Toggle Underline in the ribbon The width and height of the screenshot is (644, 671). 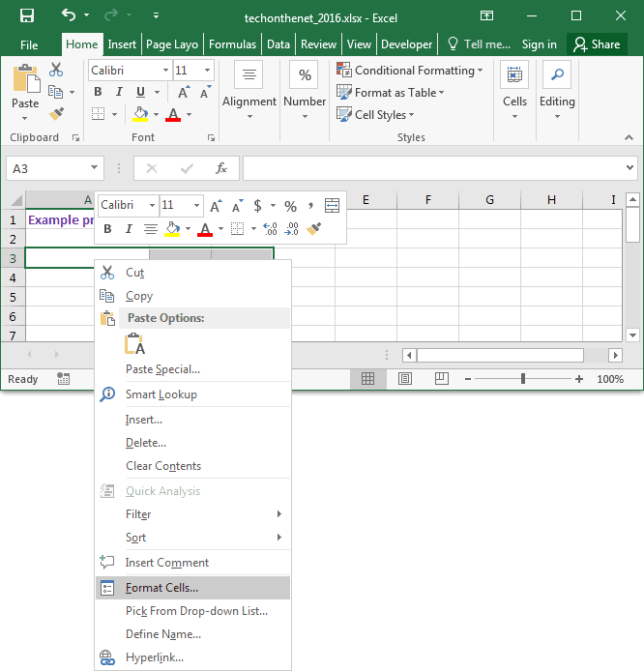pyautogui.click(x=140, y=92)
